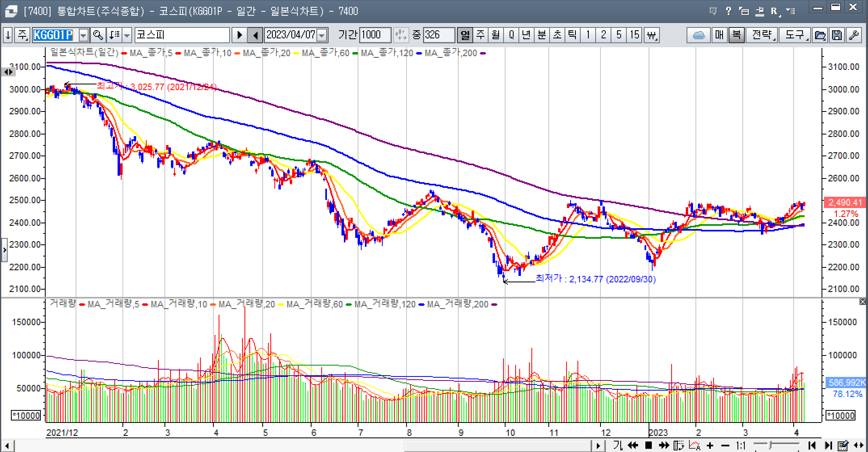Screen dimensions: 868x452
Task: Click the open folder icon in toolbar
Action: coord(820,35)
